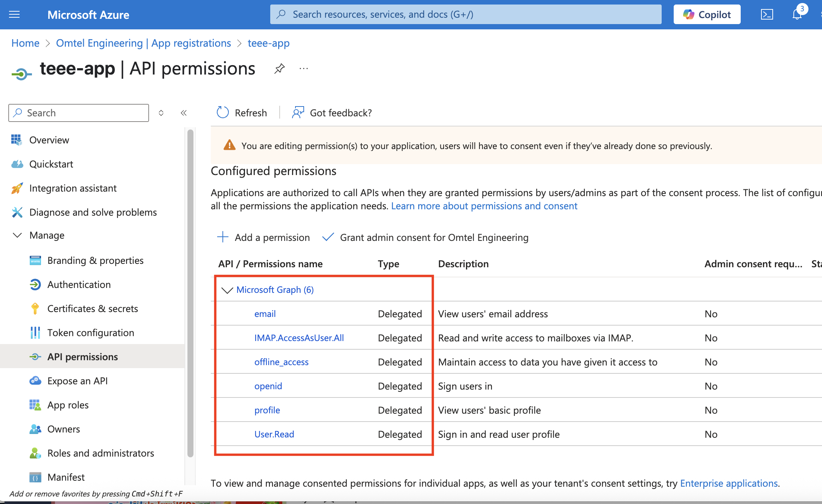Focus the sidebar Search field
822x504 pixels.
pyautogui.click(x=79, y=113)
